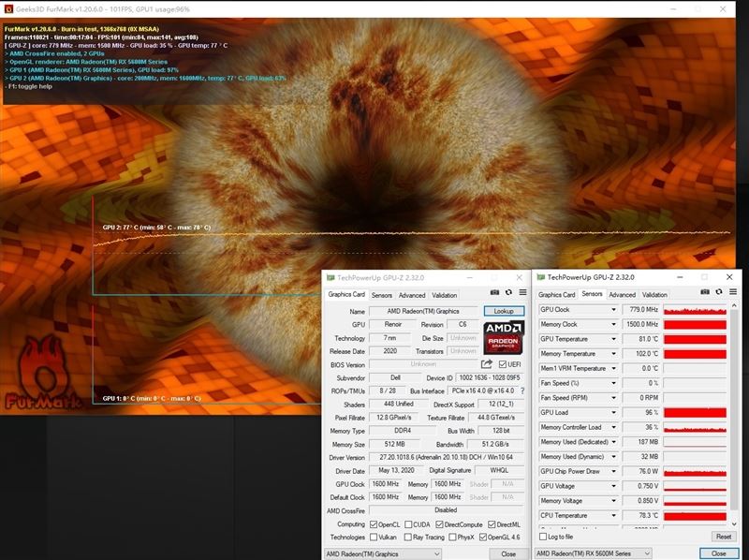749x560 pixels.
Task: Open the GPU Clock sensor dropdown arrow
Action: pyautogui.click(x=614, y=310)
